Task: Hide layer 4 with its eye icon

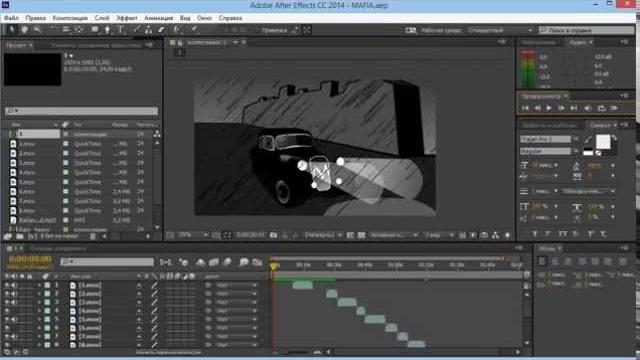Action: coord(7,311)
